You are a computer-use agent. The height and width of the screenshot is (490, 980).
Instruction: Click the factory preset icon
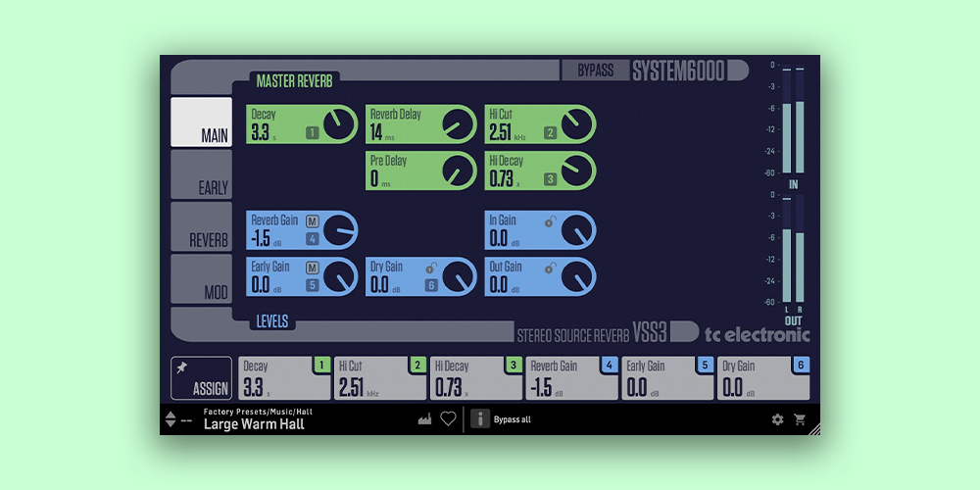click(x=424, y=419)
